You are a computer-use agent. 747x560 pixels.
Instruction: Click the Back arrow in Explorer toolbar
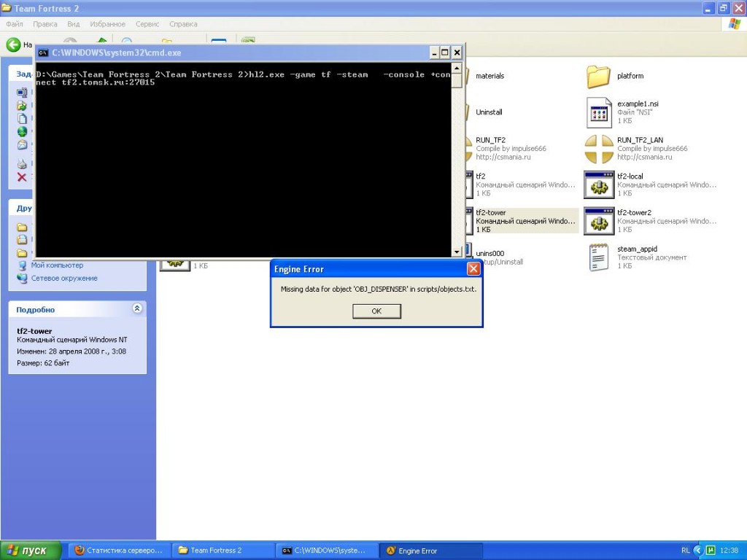pyautogui.click(x=13, y=44)
